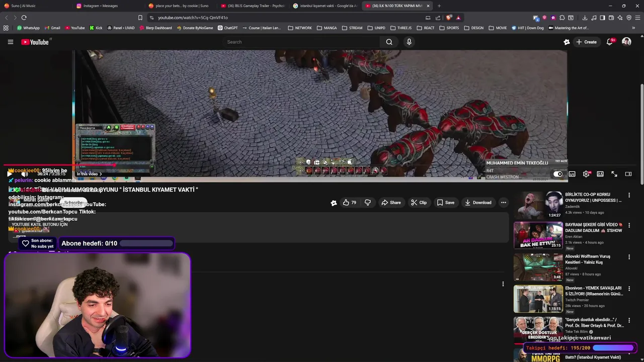Enter fullscreen with the arrows icon
Viewport: 644px width, 362px height.
(x=614, y=174)
